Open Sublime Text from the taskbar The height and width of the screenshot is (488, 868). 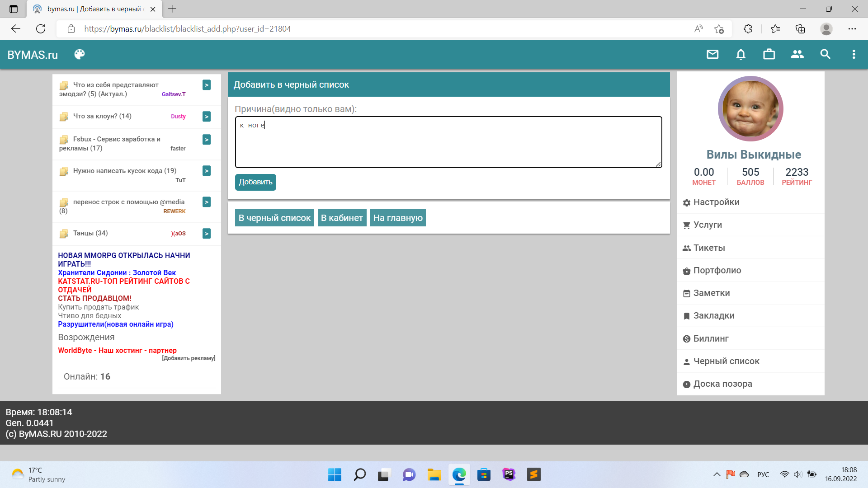point(533,474)
